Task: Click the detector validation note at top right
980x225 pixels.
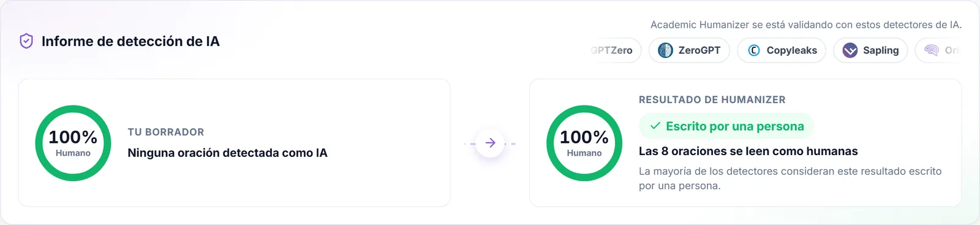Action: [806, 25]
